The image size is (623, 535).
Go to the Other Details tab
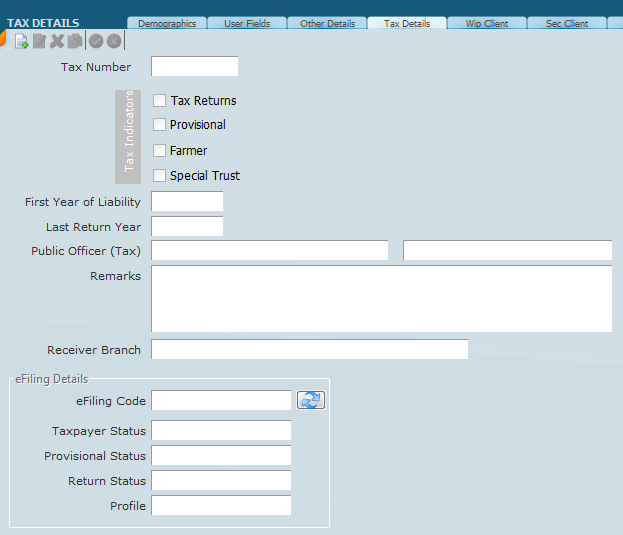[327, 23]
